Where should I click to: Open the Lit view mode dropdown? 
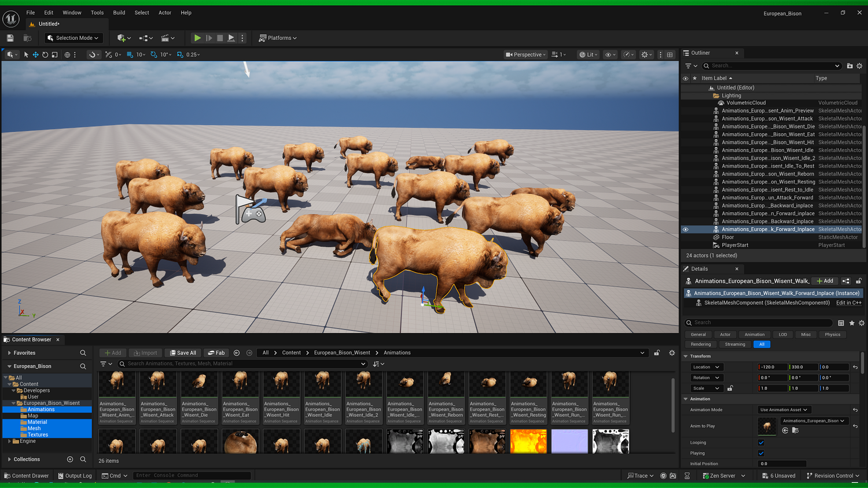[589, 55]
